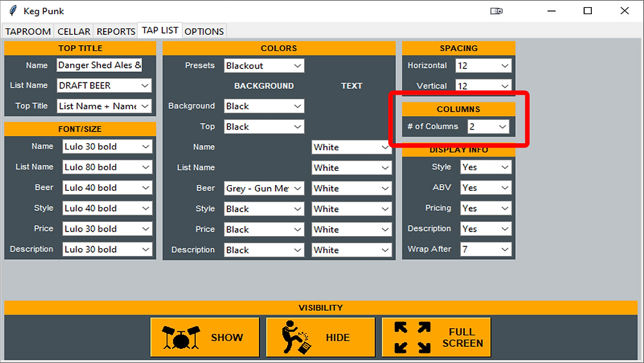
Task: Expand the Top Title format dropdown
Action: [104, 106]
